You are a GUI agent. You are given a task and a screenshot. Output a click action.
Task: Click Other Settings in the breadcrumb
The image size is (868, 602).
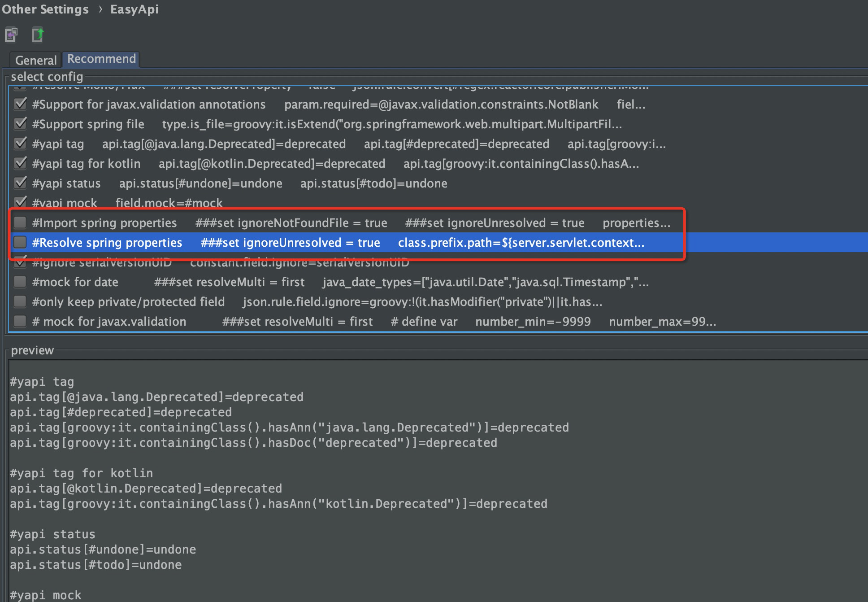pos(45,9)
